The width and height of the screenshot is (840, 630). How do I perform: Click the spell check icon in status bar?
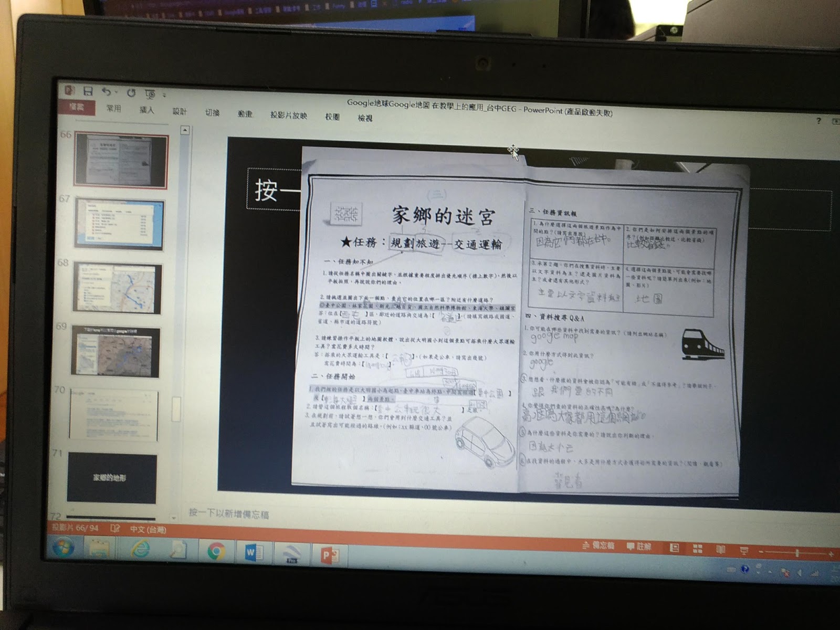[x=115, y=529]
